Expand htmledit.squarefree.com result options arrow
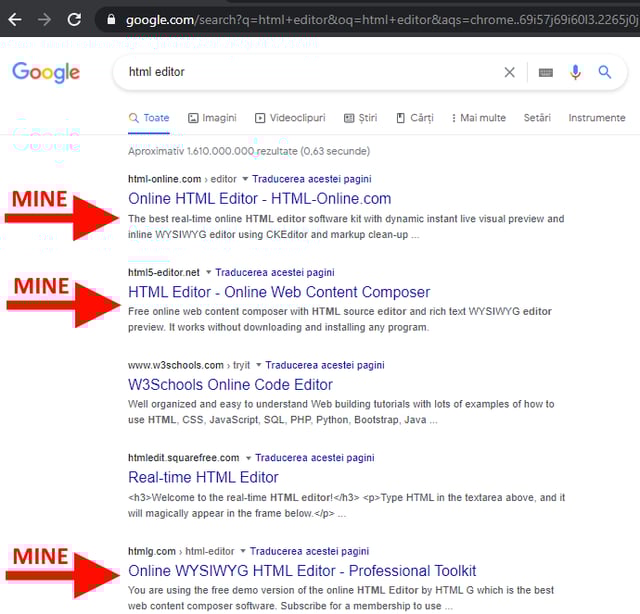This screenshot has width=640, height=614. point(248,458)
